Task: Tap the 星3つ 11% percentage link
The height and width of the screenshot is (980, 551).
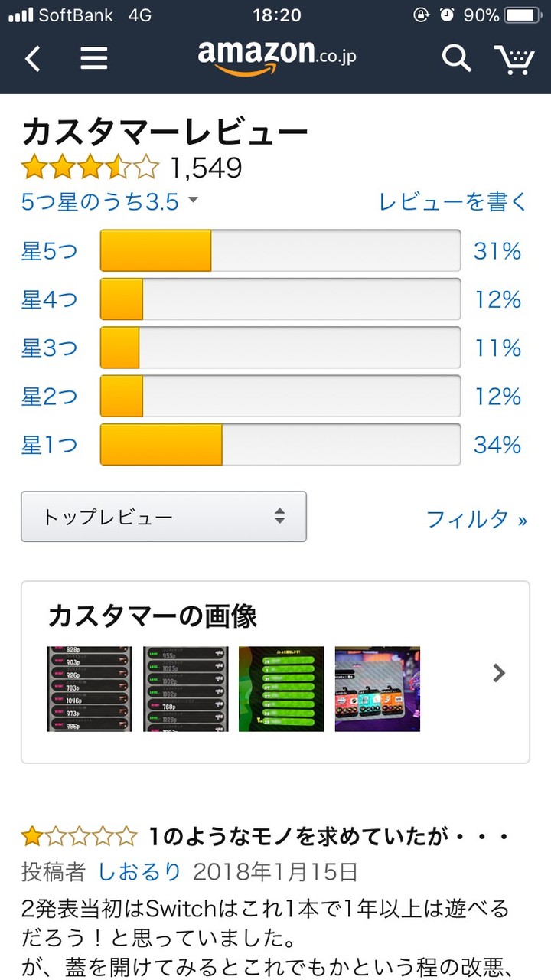Action: tap(497, 348)
